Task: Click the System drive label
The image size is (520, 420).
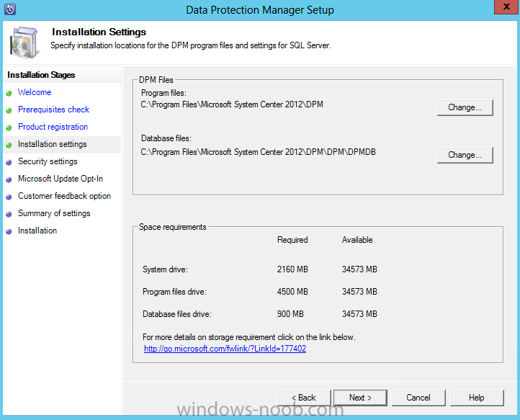Action: point(165,269)
